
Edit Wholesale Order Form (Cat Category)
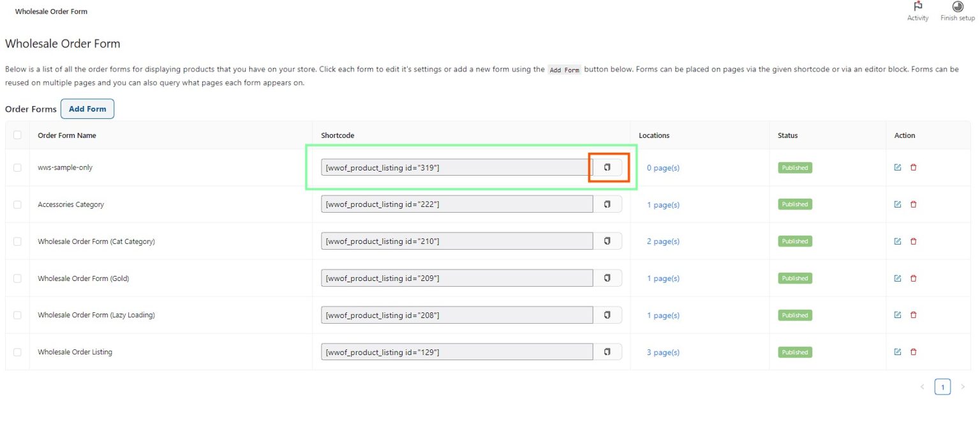(897, 241)
